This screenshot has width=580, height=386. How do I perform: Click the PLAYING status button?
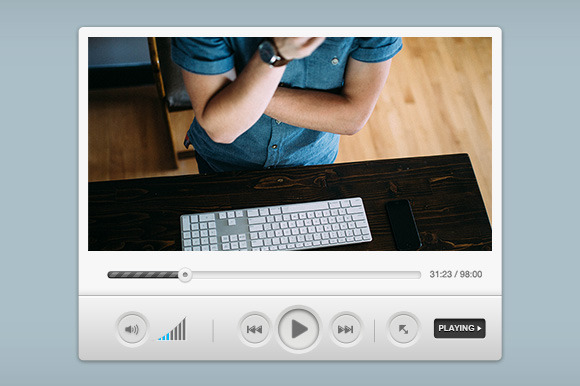pyautogui.click(x=459, y=328)
